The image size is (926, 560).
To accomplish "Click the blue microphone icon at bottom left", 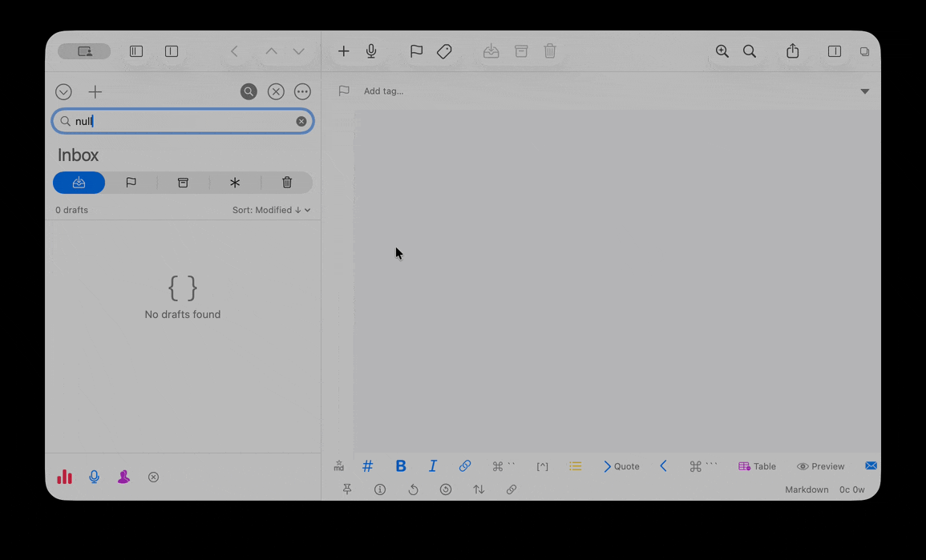I will coord(94,477).
